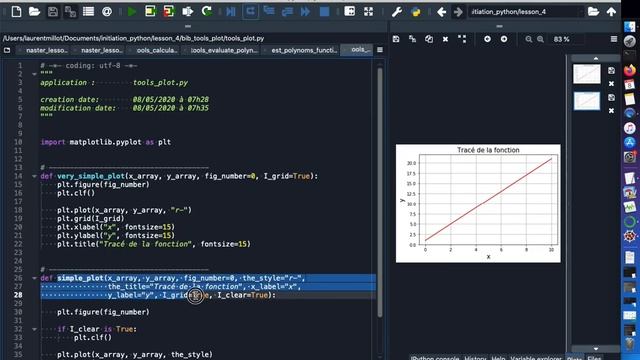Save all files icon

[70, 11]
